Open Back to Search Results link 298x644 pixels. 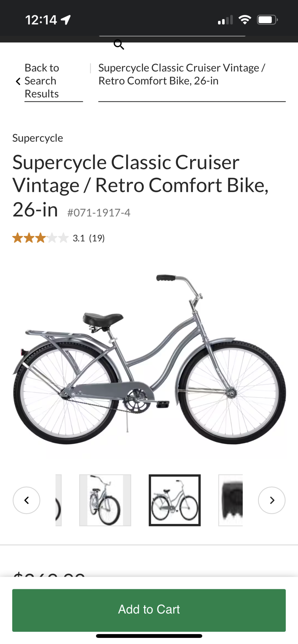coord(42,81)
